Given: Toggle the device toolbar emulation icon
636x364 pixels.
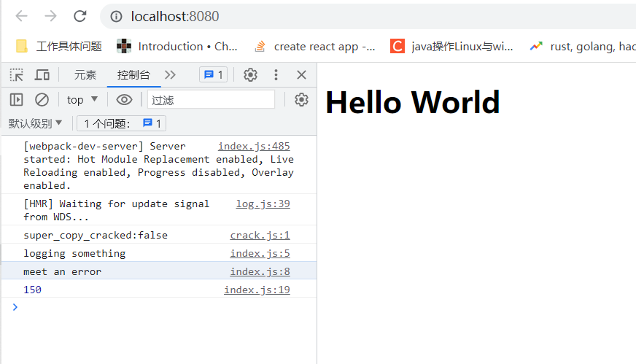Looking at the screenshot, I should tap(42, 75).
